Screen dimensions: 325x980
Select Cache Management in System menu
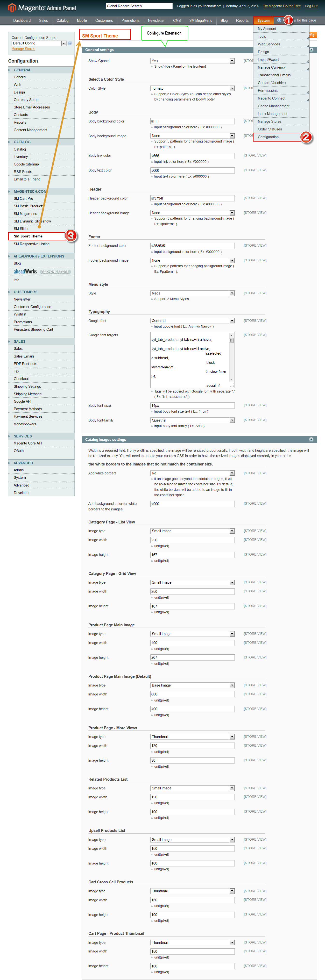pyautogui.click(x=281, y=106)
